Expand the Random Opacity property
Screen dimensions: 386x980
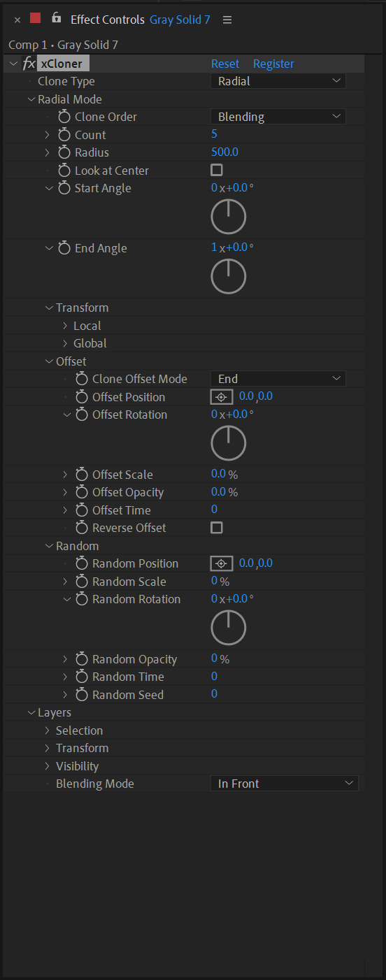(x=65, y=658)
